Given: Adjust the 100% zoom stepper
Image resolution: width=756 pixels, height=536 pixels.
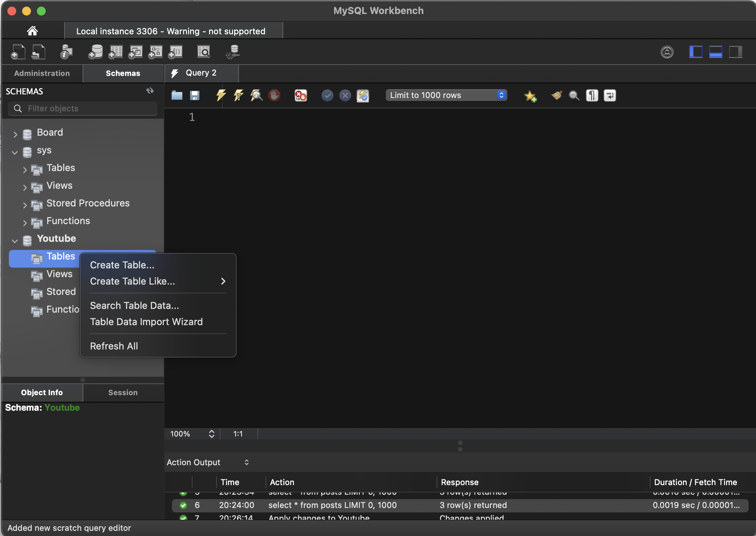Looking at the screenshot, I should tap(211, 434).
